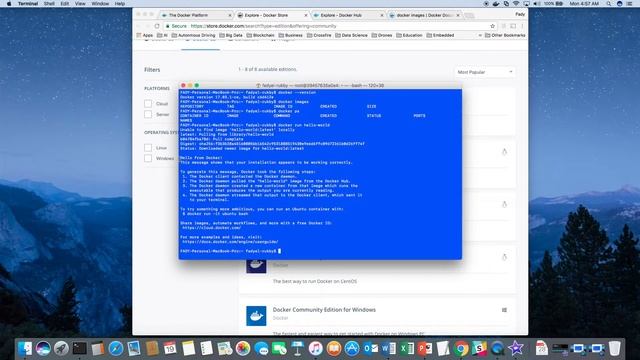Open the Terminal application menu

point(28,4)
